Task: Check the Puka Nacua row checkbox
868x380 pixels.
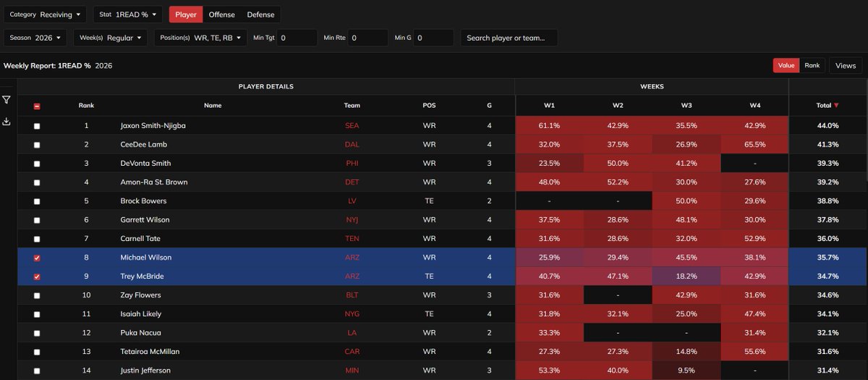Action: point(37,333)
